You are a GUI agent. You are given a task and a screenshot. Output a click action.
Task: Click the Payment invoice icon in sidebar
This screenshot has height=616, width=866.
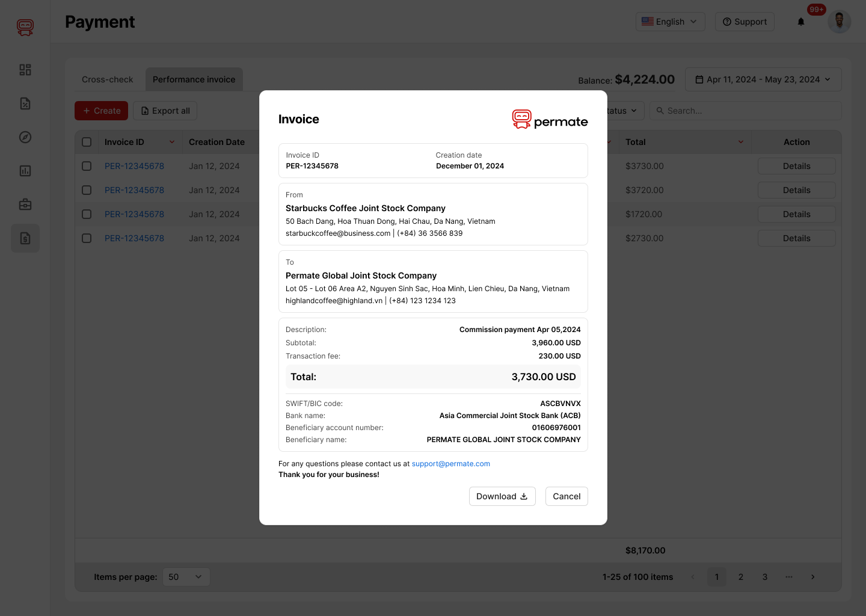point(25,238)
